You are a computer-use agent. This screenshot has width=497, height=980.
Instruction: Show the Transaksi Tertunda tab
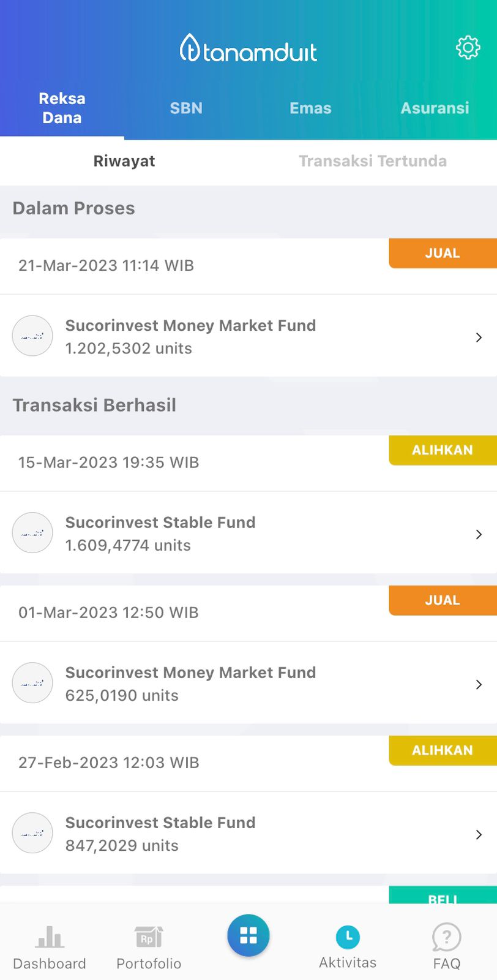tap(372, 161)
